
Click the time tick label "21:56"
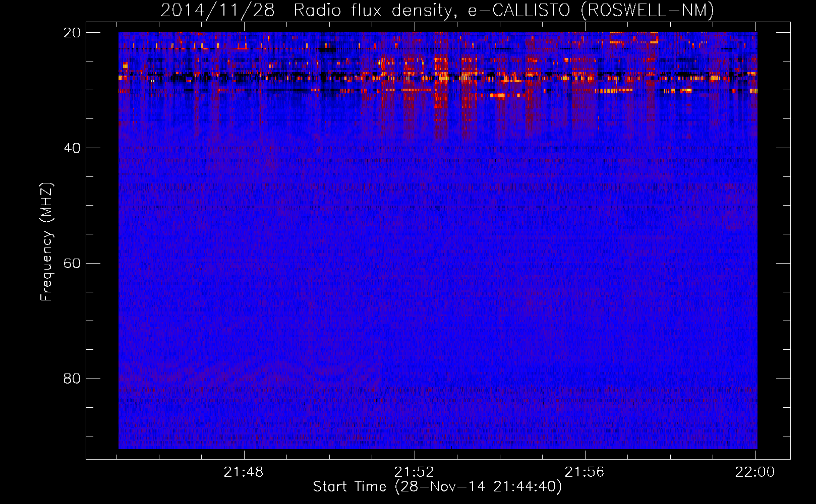click(585, 472)
